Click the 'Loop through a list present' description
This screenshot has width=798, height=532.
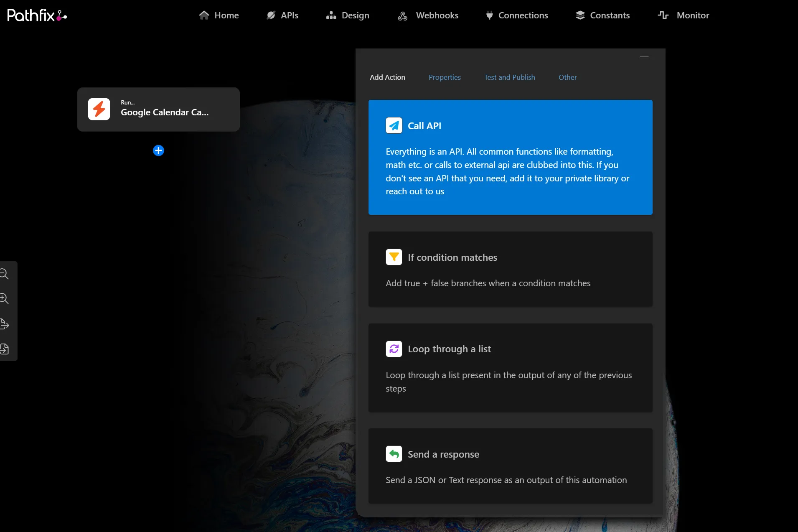pos(508,382)
